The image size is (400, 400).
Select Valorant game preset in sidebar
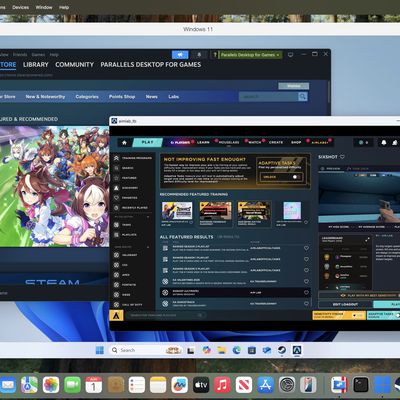[126, 255]
